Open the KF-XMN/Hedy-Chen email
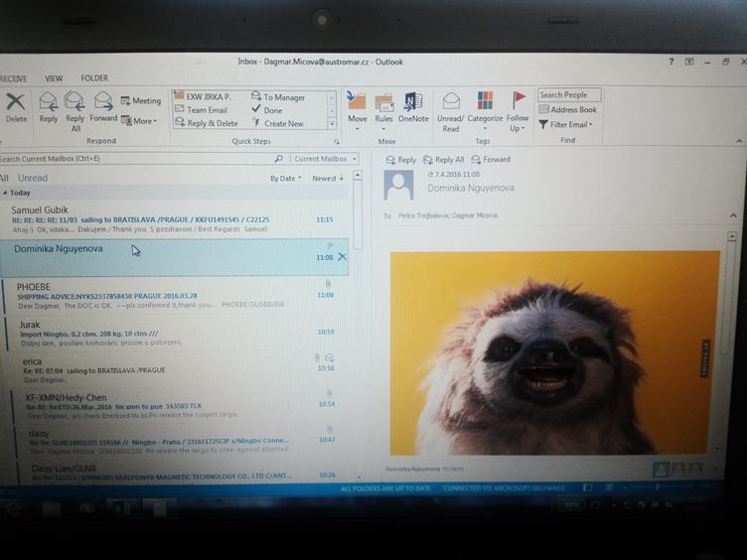The height and width of the screenshot is (560, 747). [x=180, y=406]
